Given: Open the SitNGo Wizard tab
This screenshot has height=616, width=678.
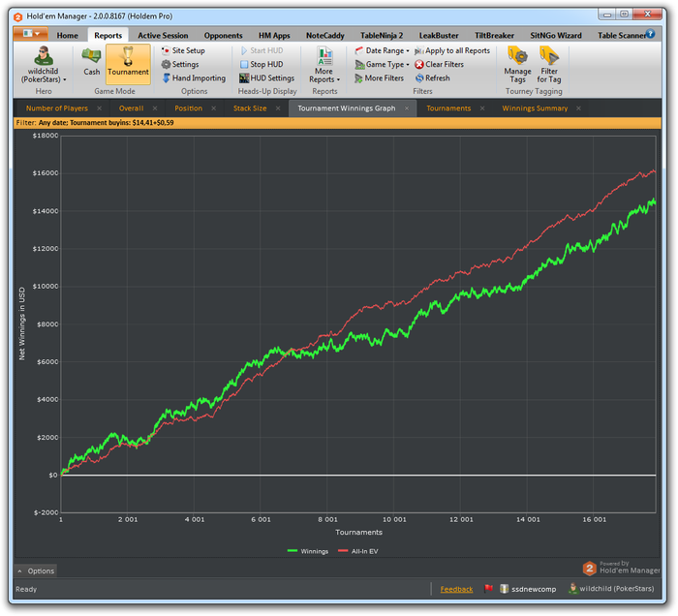Looking at the screenshot, I should pos(556,36).
